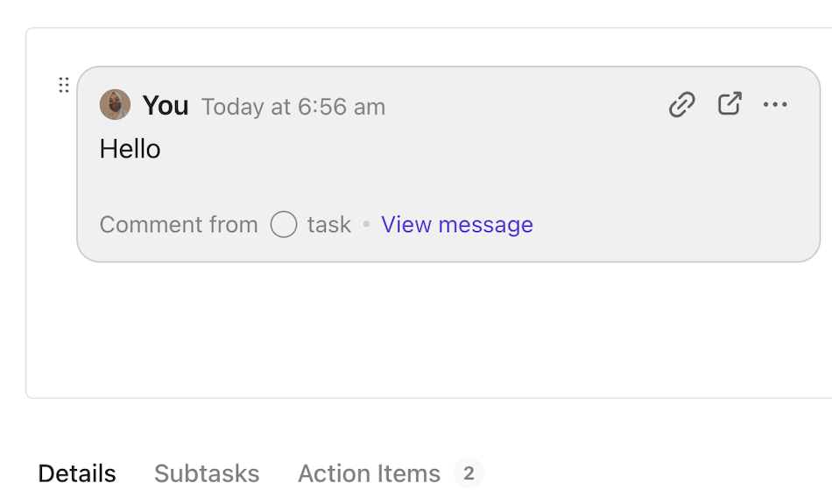Click the "Today at 6:56 am" timestamp
Image resolution: width=832 pixels, height=504 pixels.
(x=293, y=107)
